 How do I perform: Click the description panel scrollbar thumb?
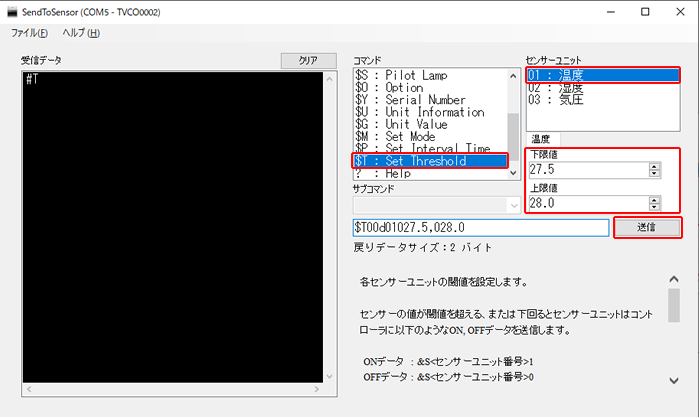[674, 305]
